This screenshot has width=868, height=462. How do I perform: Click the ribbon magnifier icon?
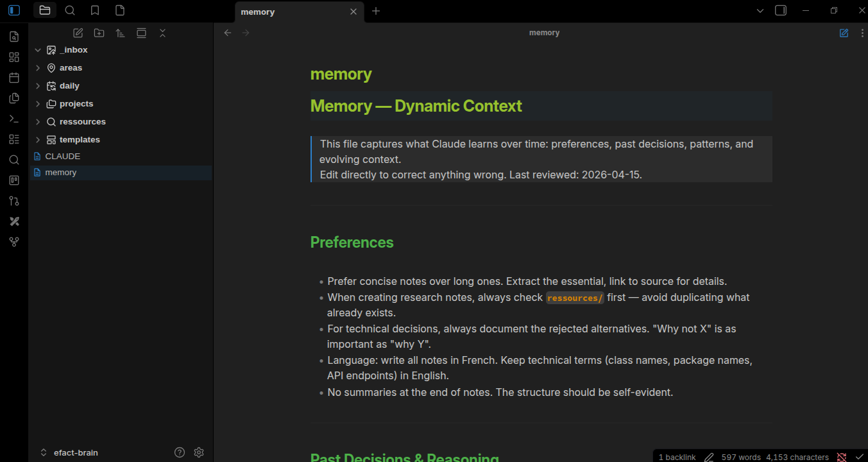click(14, 160)
